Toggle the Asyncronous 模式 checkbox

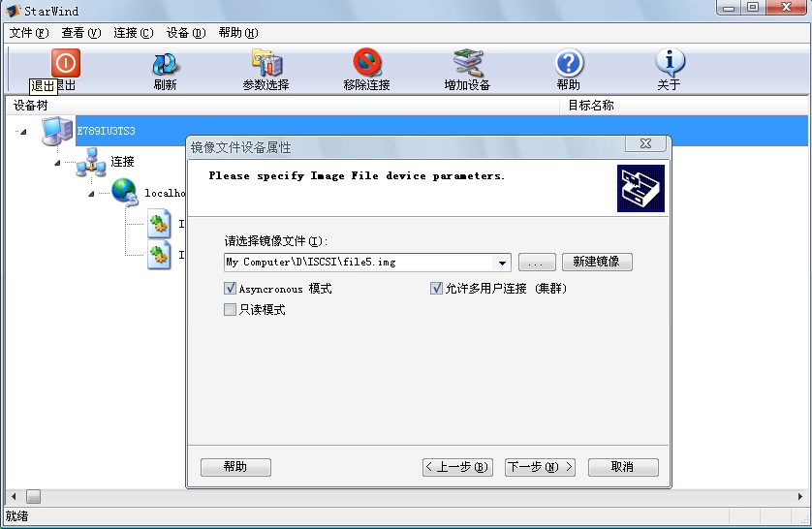(x=230, y=289)
